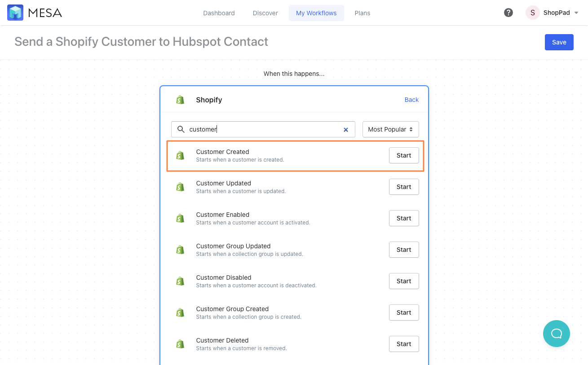Screen dimensions: 588x365
Task: Start the Customer Group Created trigger
Action: (404, 312)
